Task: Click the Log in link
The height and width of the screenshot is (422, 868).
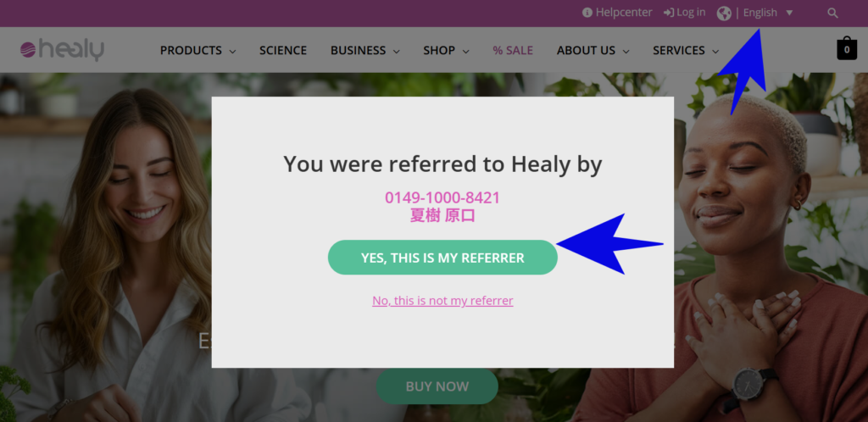Action: click(x=691, y=13)
